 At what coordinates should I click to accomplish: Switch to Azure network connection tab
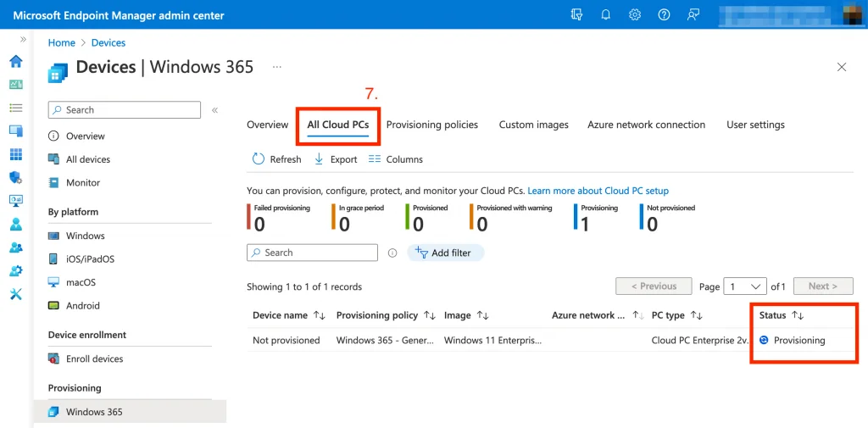(x=646, y=125)
